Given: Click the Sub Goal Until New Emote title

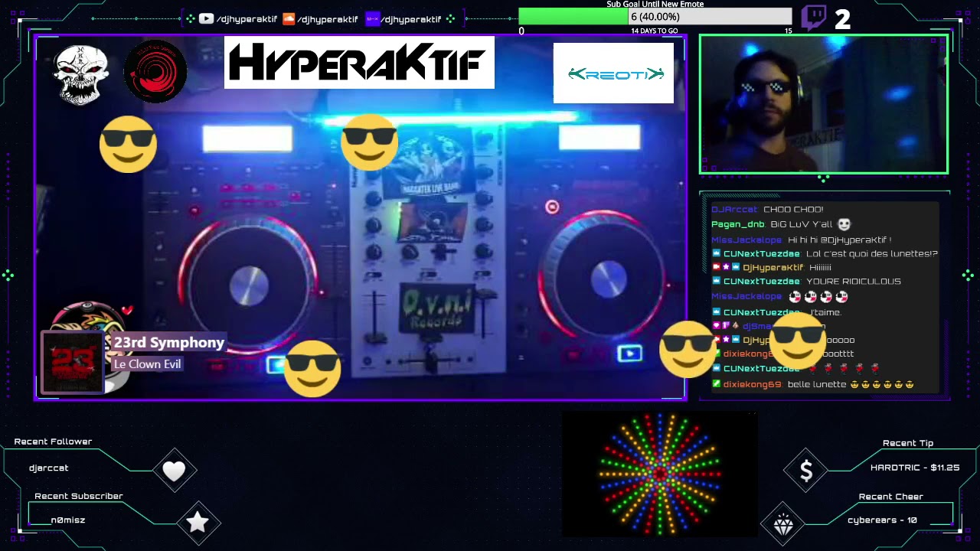Looking at the screenshot, I should [655, 5].
